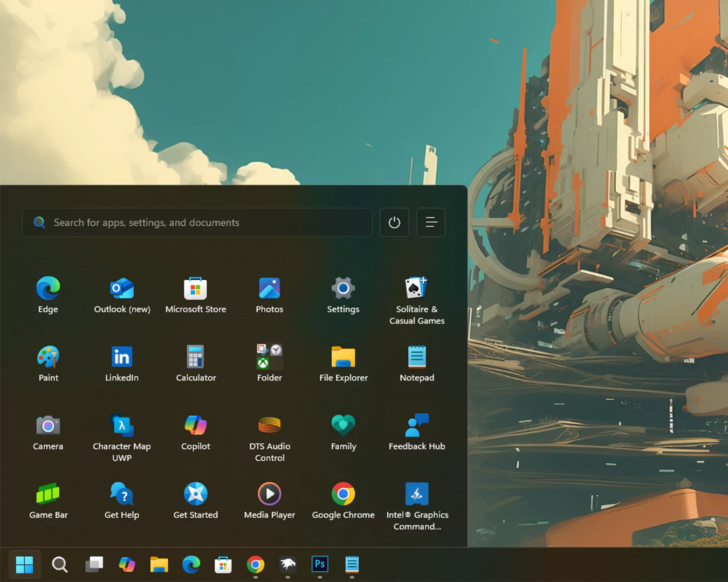Open Get Help app
This screenshot has width=728, height=582.
[122, 500]
